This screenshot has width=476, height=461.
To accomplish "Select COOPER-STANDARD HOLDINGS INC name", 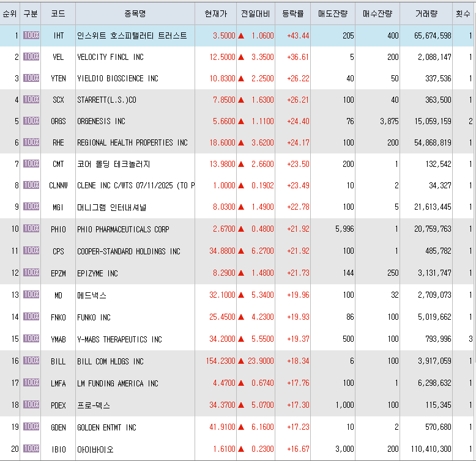I will (x=128, y=251).
